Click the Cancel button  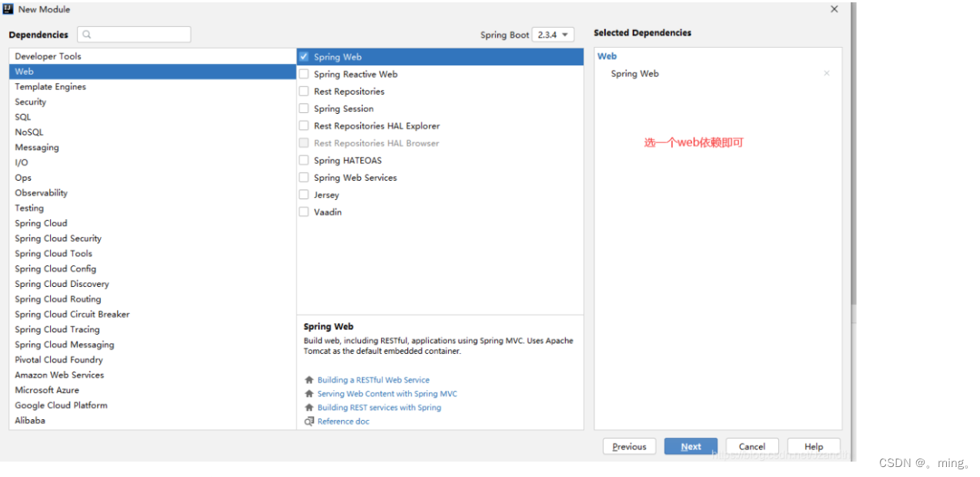point(752,447)
